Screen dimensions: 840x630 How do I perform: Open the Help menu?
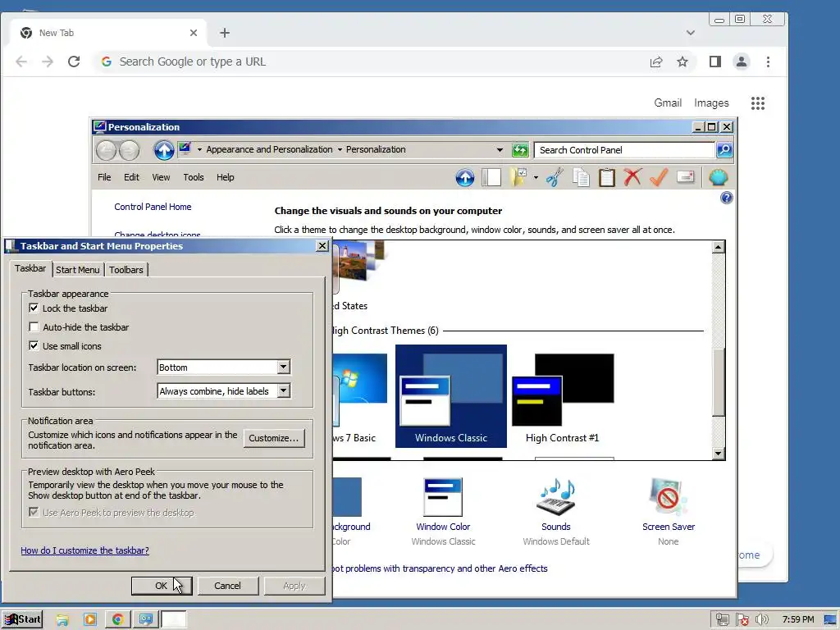coord(225,177)
